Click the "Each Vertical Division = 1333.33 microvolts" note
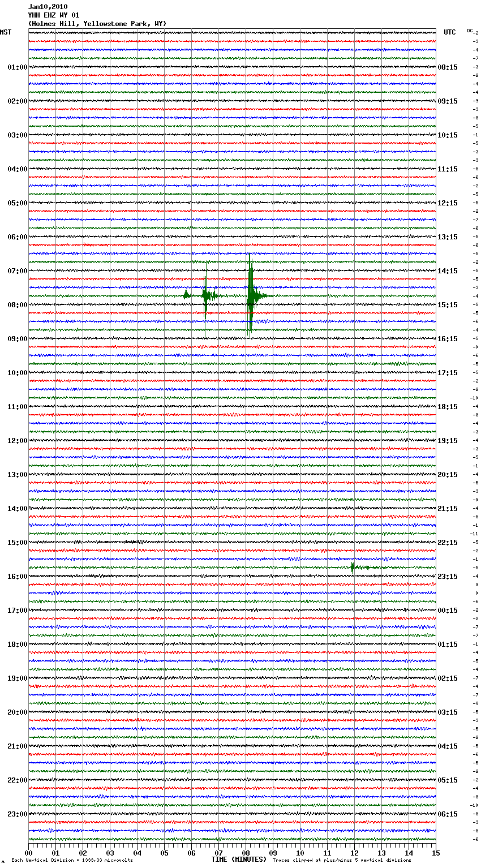This screenshot has height=868, width=481. [72, 861]
